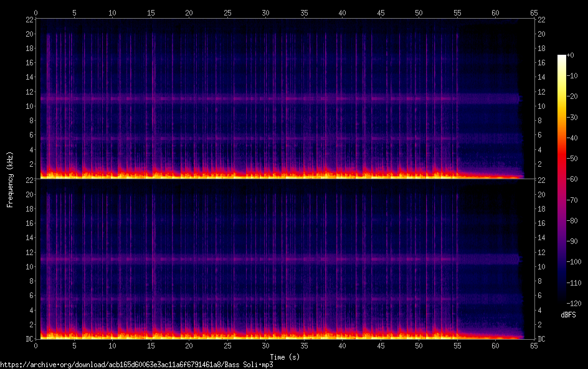Click the 11 kHz band in lower channel
The width and height of the screenshot is (588, 369).
tap(280, 259)
